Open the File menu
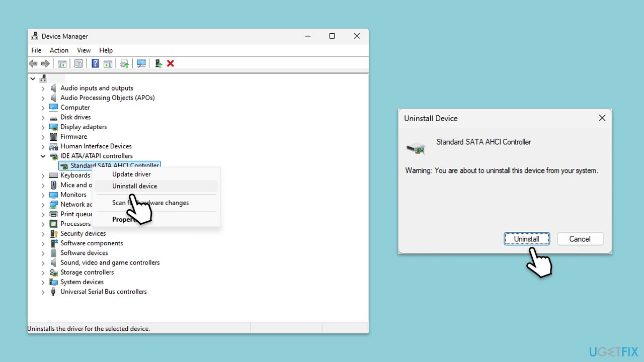644x362 pixels. 36,50
